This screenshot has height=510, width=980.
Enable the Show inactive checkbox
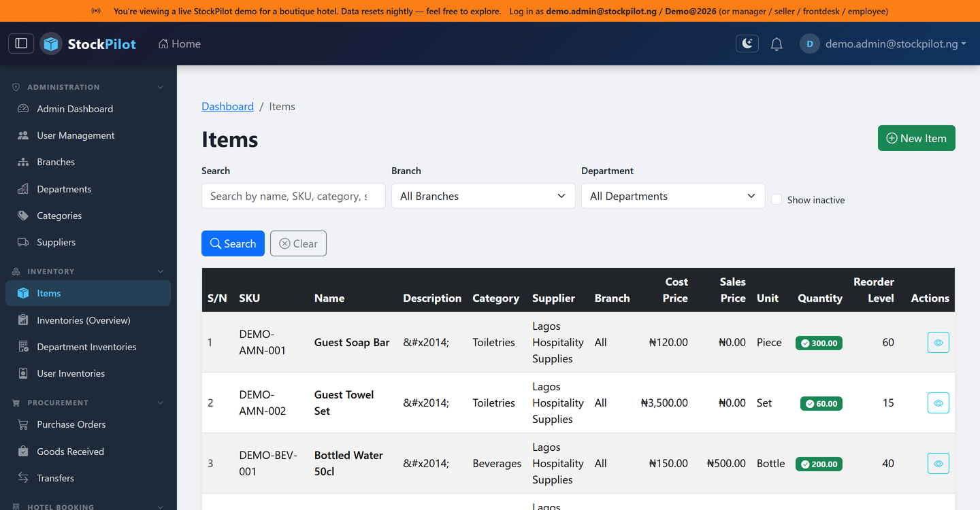click(x=777, y=199)
